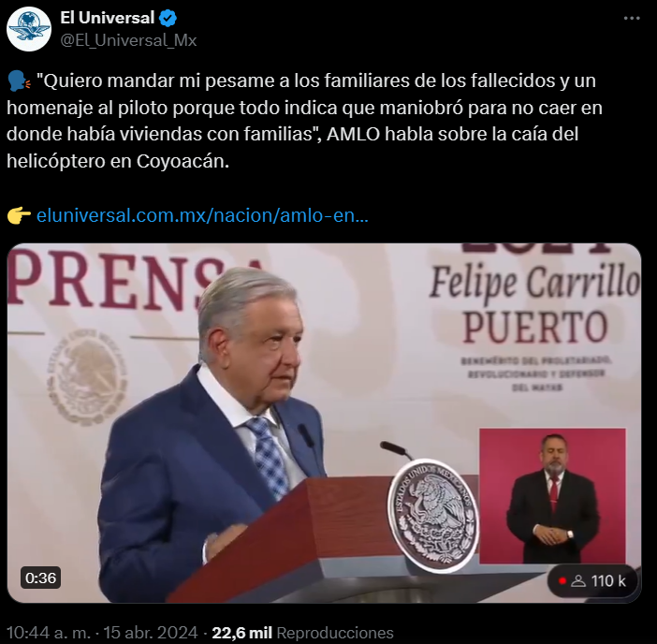Click the red live indicator dot
The image size is (657, 644).
point(562,580)
